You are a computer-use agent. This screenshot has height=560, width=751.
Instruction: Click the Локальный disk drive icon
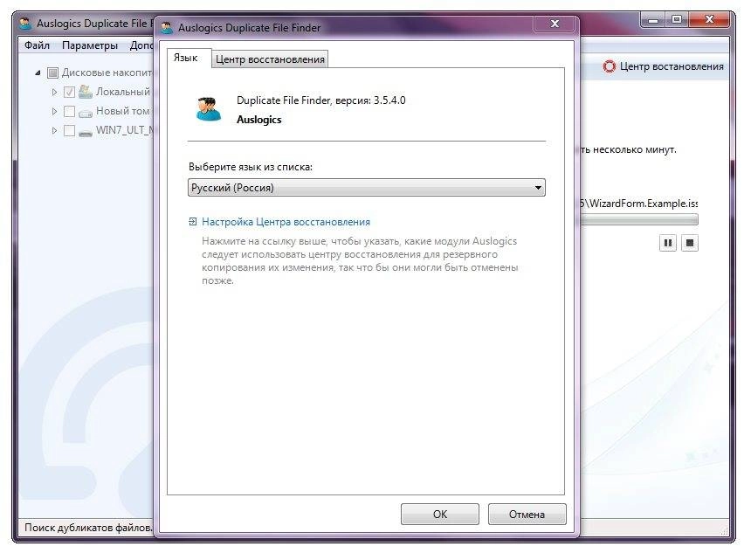point(86,92)
